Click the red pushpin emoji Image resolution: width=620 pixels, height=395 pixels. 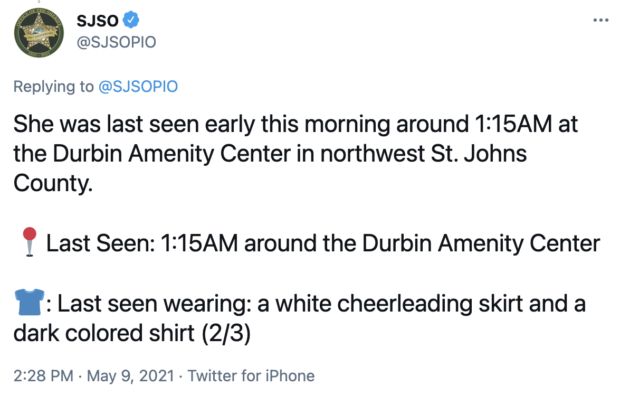click(29, 242)
